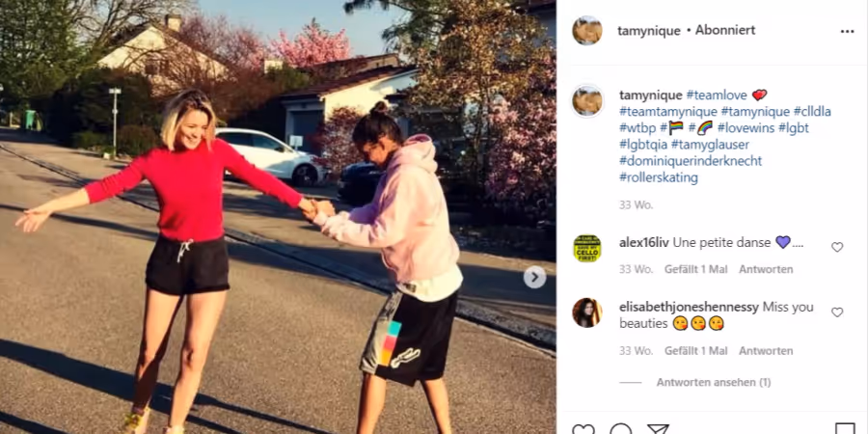Screen dimensions: 868x434
Task: Like the alex16liv comment with heart
Action: click(x=837, y=248)
